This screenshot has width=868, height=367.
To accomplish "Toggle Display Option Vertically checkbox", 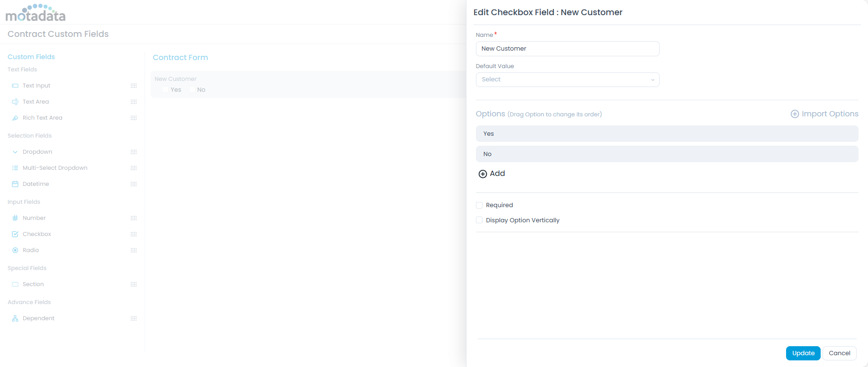I will [479, 220].
